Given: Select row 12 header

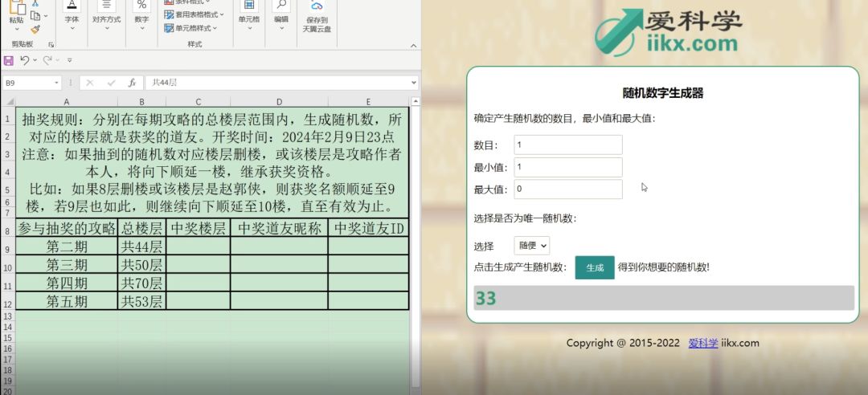Looking at the screenshot, I should (x=8, y=302).
